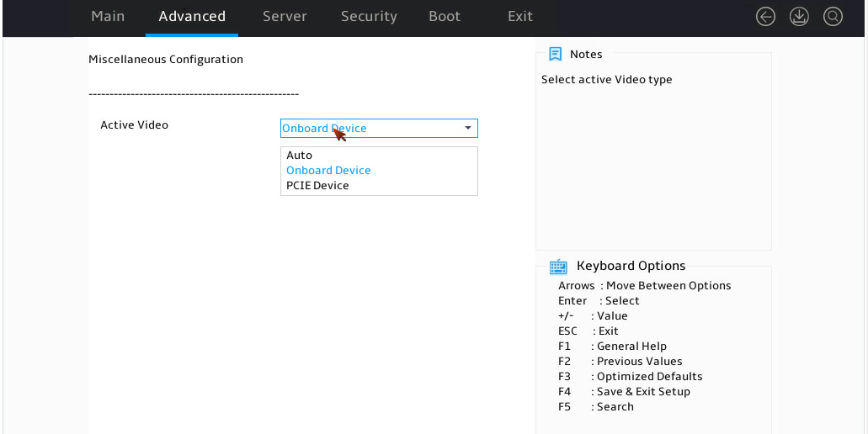Click the save/download icon in header
The width and height of the screenshot is (868, 434).
point(799,17)
